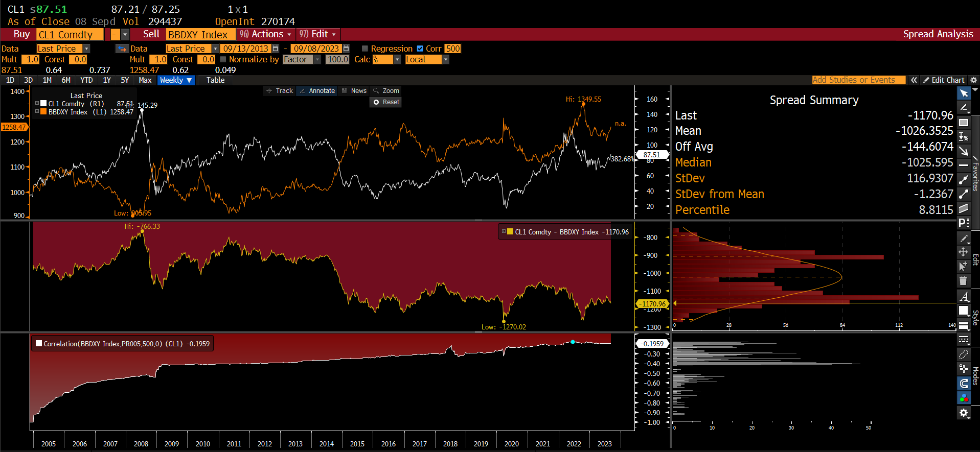Click the trash delete annotation icon
The width and height of the screenshot is (980, 452).
(964, 280)
